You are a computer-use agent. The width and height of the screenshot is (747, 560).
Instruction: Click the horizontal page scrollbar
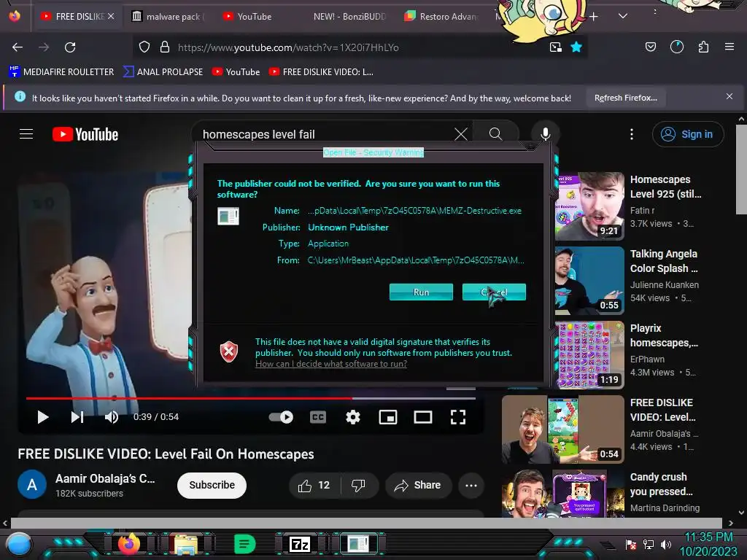click(366, 523)
